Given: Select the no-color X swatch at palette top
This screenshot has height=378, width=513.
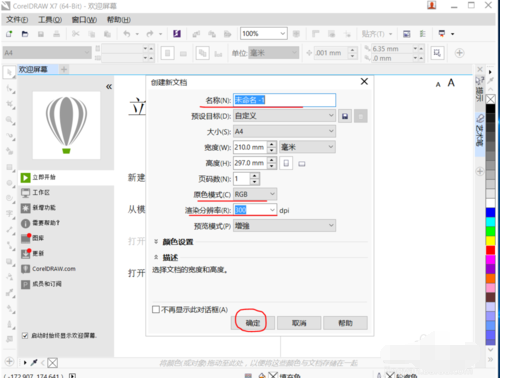Looking at the screenshot, I should (x=490, y=99).
